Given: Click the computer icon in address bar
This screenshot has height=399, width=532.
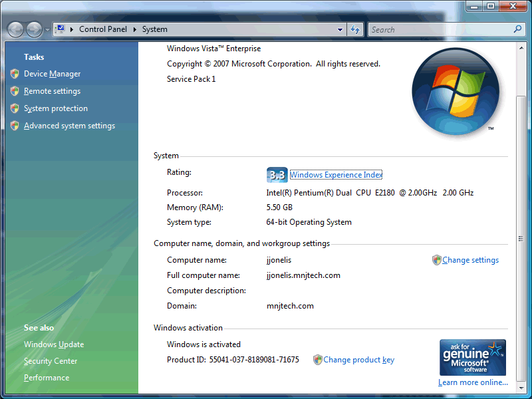Looking at the screenshot, I should [61, 29].
